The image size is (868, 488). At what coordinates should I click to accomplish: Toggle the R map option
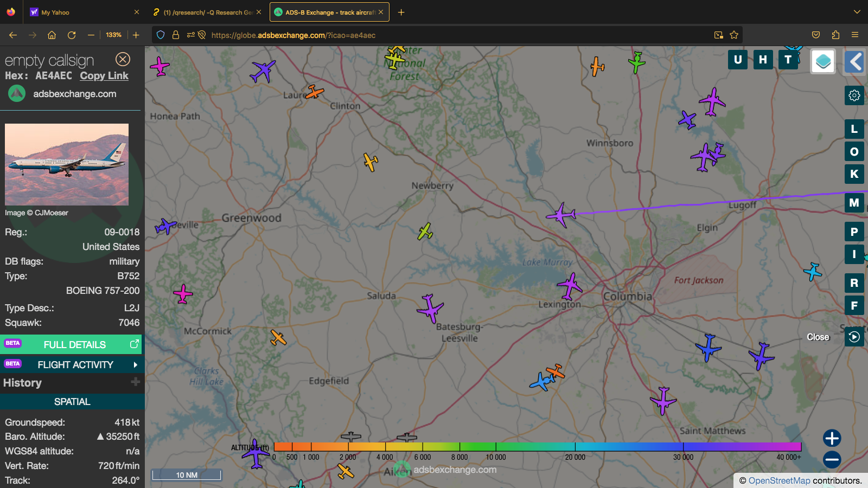(854, 282)
